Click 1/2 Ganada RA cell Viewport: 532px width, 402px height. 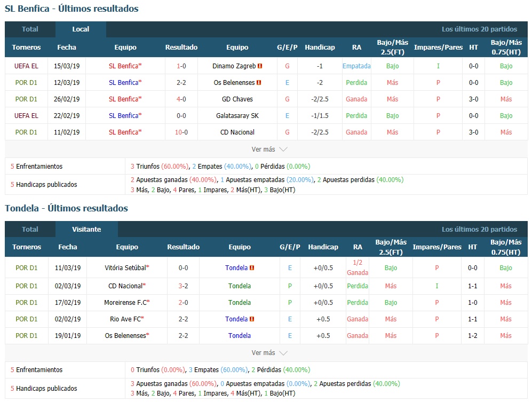click(358, 267)
